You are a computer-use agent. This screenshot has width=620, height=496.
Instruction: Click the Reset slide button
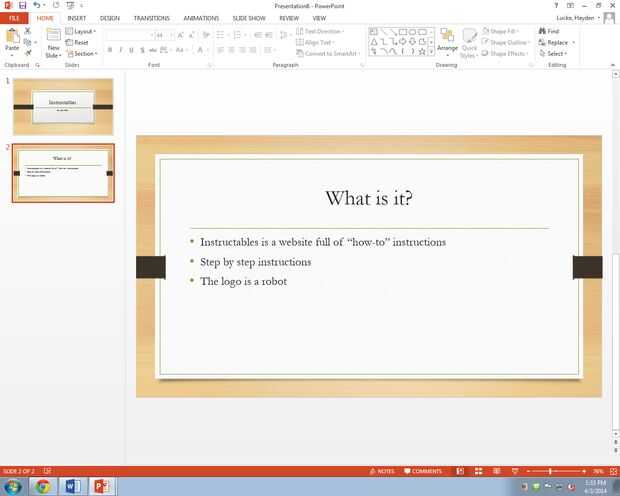(x=77, y=42)
